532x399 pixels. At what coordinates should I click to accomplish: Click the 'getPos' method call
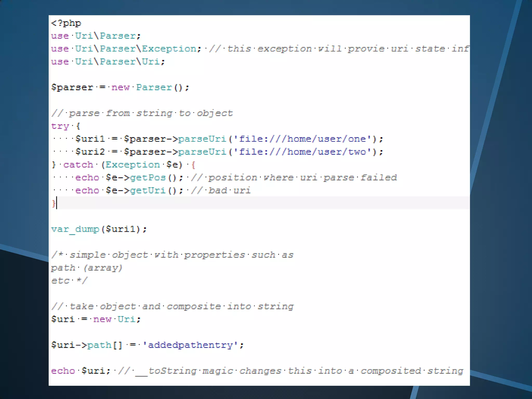(x=148, y=178)
